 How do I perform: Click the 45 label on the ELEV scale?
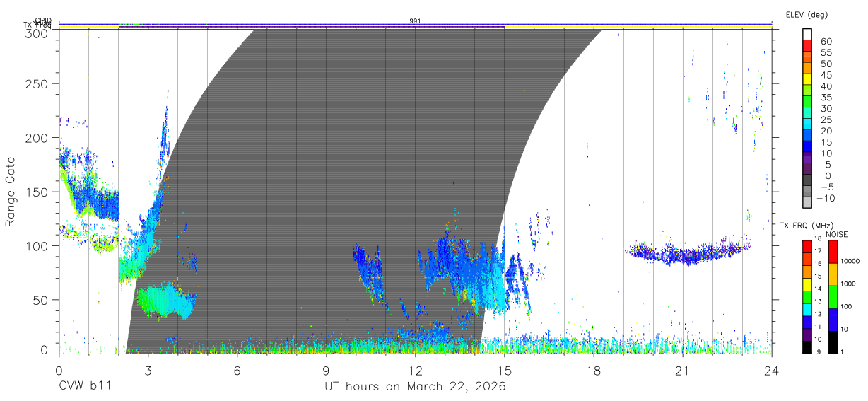pos(826,75)
